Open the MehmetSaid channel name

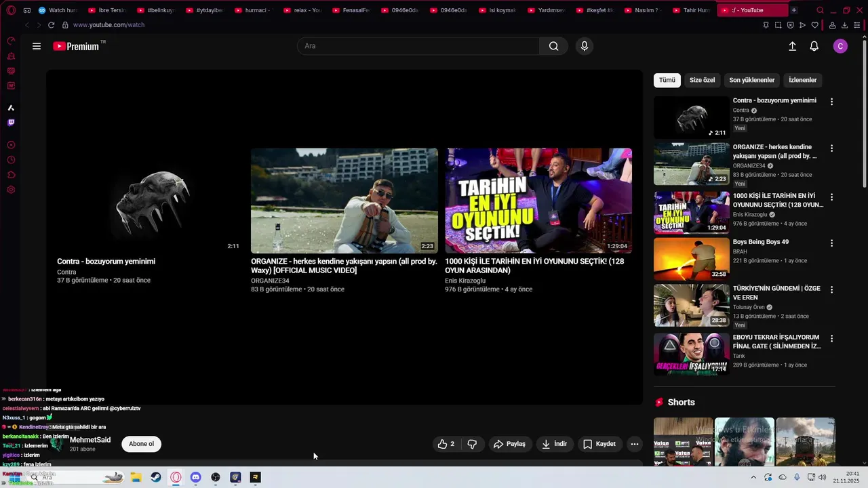tap(90, 440)
